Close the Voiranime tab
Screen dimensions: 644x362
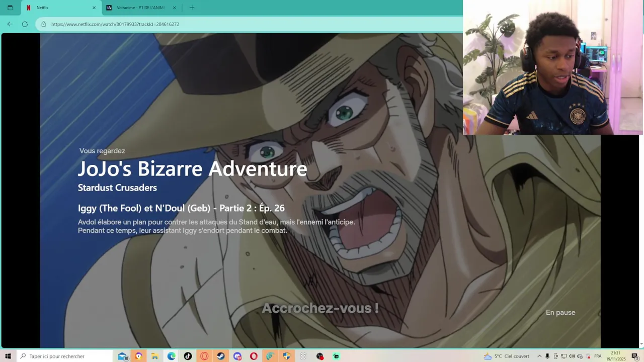click(175, 8)
